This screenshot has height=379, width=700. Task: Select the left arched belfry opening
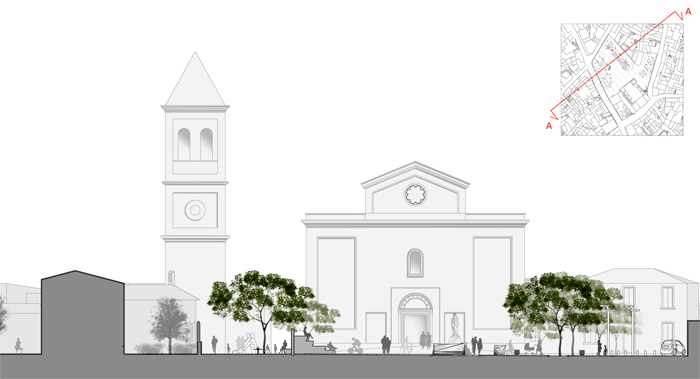(184, 145)
